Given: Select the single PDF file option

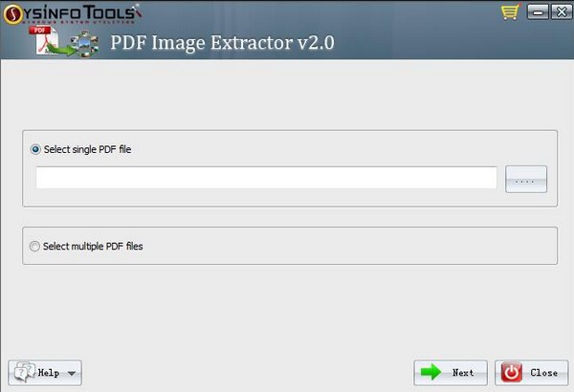Looking at the screenshot, I should click(x=35, y=149).
